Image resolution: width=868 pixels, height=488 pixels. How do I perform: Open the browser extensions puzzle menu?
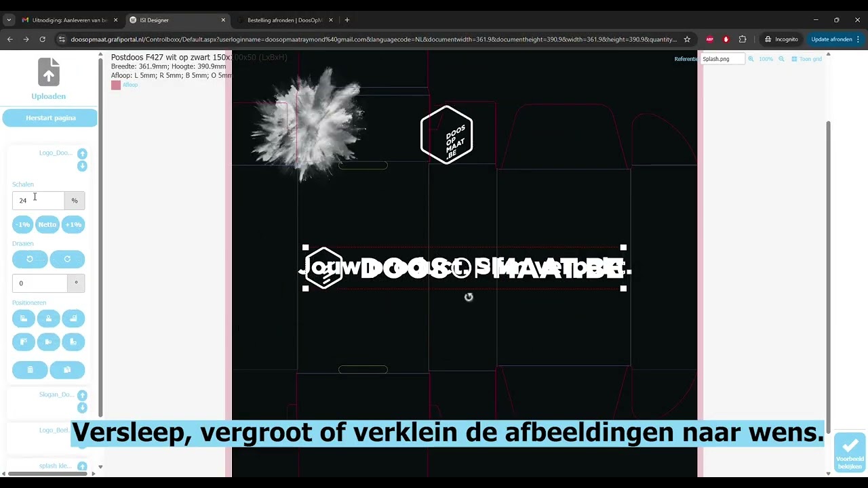pyautogui.click(x=743, y=39)
